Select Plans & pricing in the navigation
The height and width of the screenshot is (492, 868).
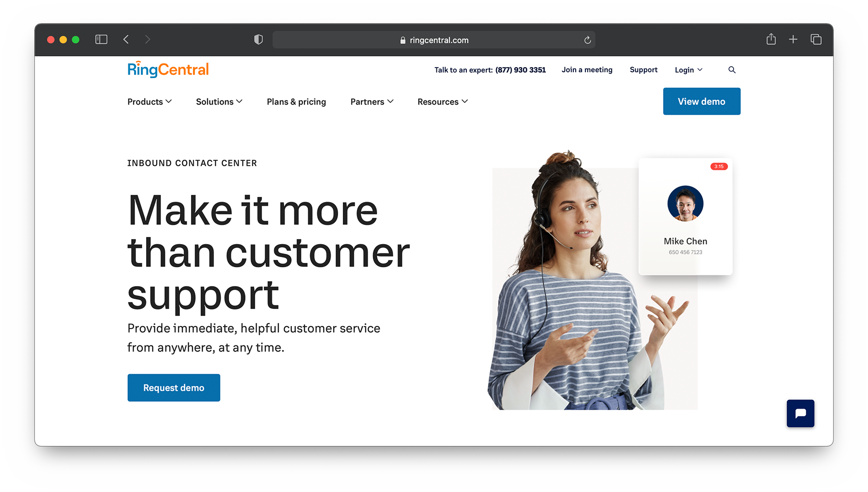point(296,102)
